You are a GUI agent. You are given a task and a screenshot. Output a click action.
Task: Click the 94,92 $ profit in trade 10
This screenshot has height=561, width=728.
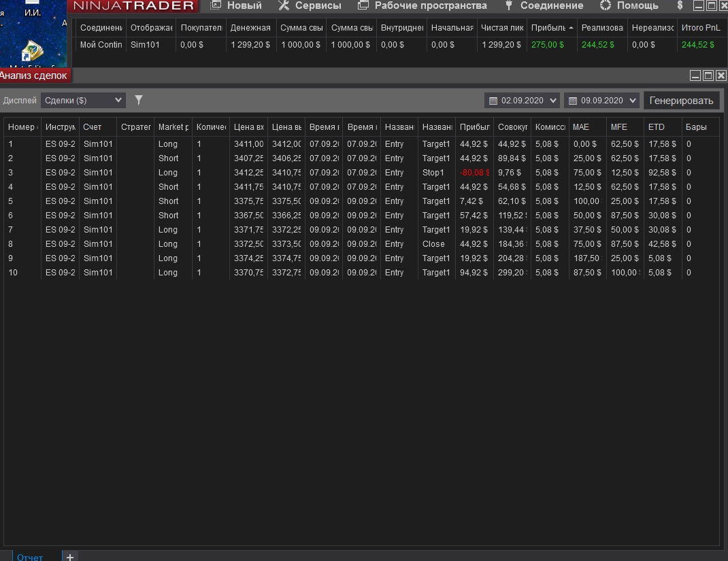pyautogui.click(x=474, y=273)
